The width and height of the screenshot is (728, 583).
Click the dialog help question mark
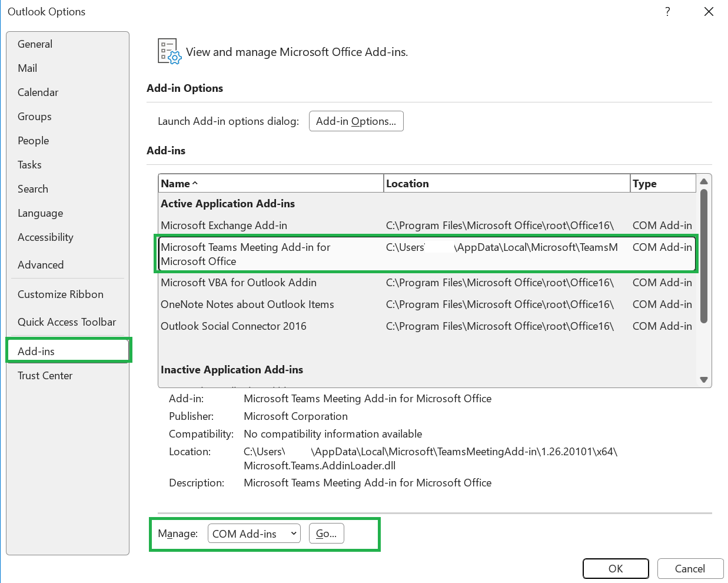pos(667,12)
